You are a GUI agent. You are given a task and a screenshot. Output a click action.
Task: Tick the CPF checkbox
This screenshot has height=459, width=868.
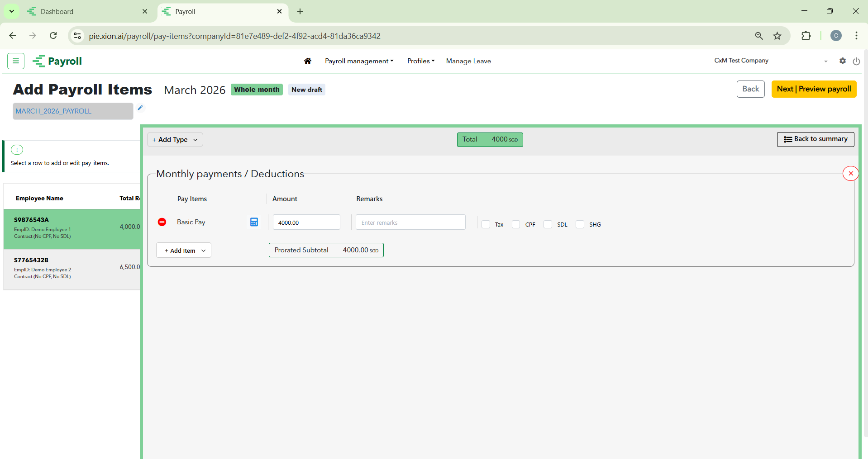516,224
